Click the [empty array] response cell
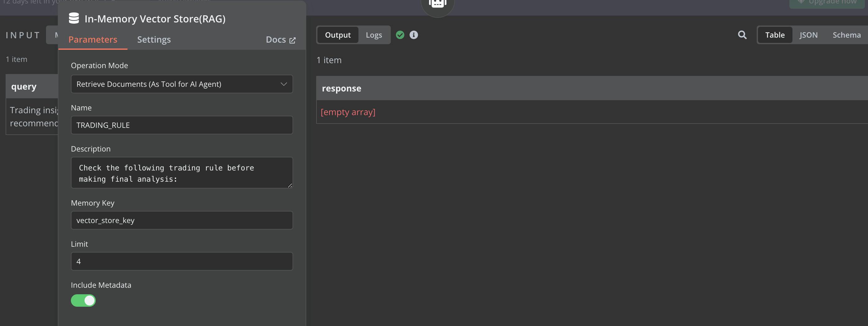This screenshot has height=326, width=868. coord(592,112)
